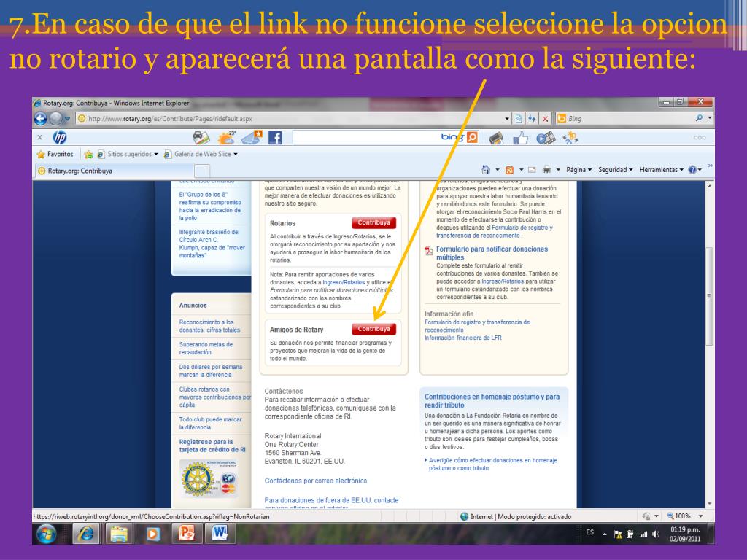Open Windows Explorer folder on taskbar

(119, 534)
